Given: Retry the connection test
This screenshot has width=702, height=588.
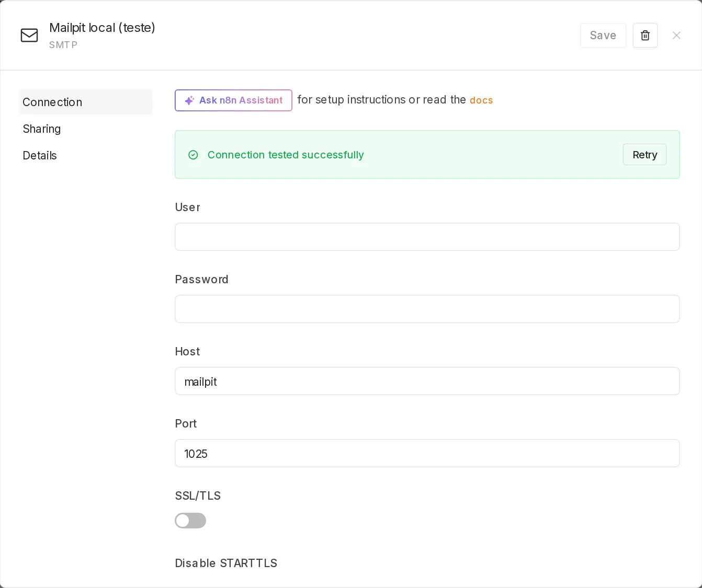Looking at the screenshot, I should tap(644, 155).
